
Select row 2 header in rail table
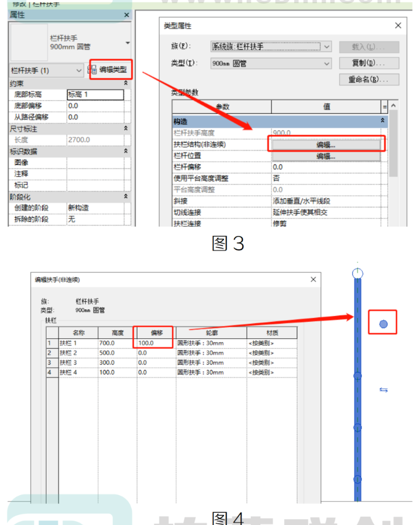52,353
